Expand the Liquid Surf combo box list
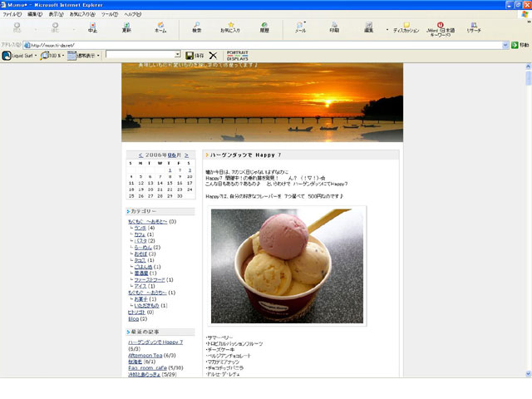The height and width of the screenshot is (399, 532). tap(177, 55)
